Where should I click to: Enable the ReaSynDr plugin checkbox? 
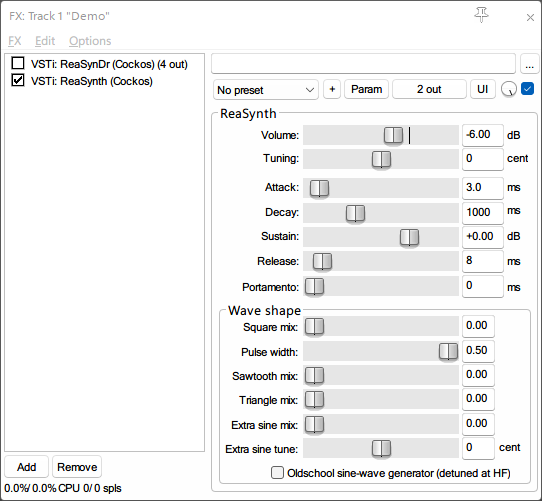pos(18,63)
